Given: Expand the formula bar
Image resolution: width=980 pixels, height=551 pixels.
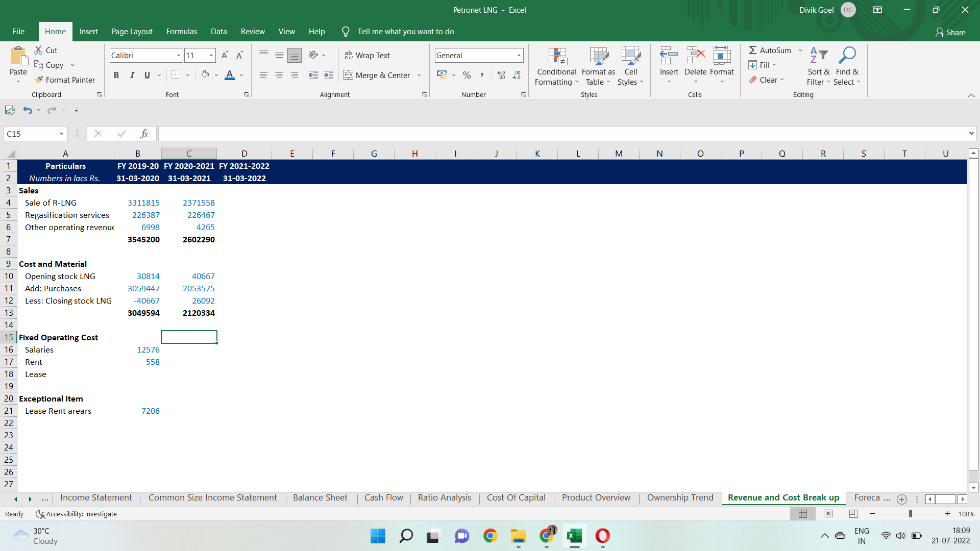Looking at the screenshot, I should click(x=971, y=134).
